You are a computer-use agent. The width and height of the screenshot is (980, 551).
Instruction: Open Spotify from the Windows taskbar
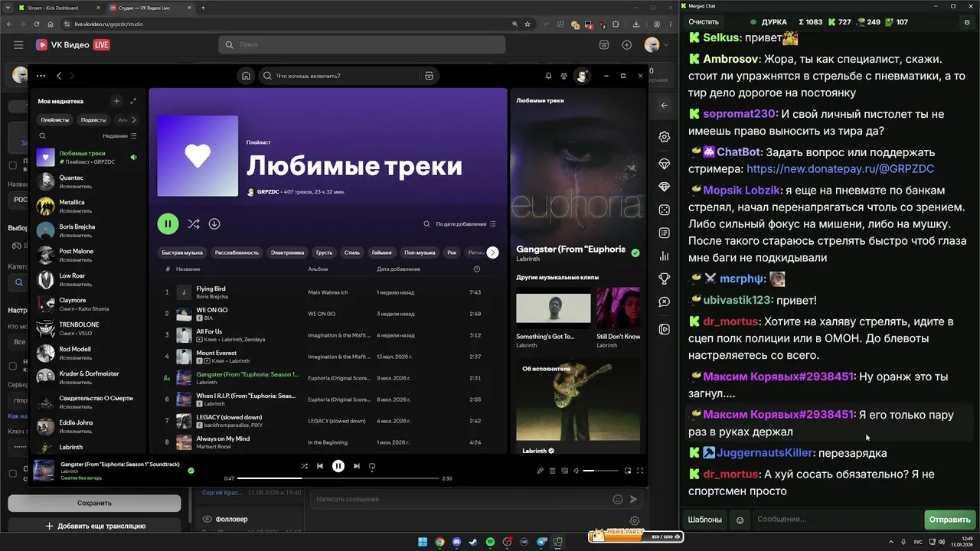point(491,543)
